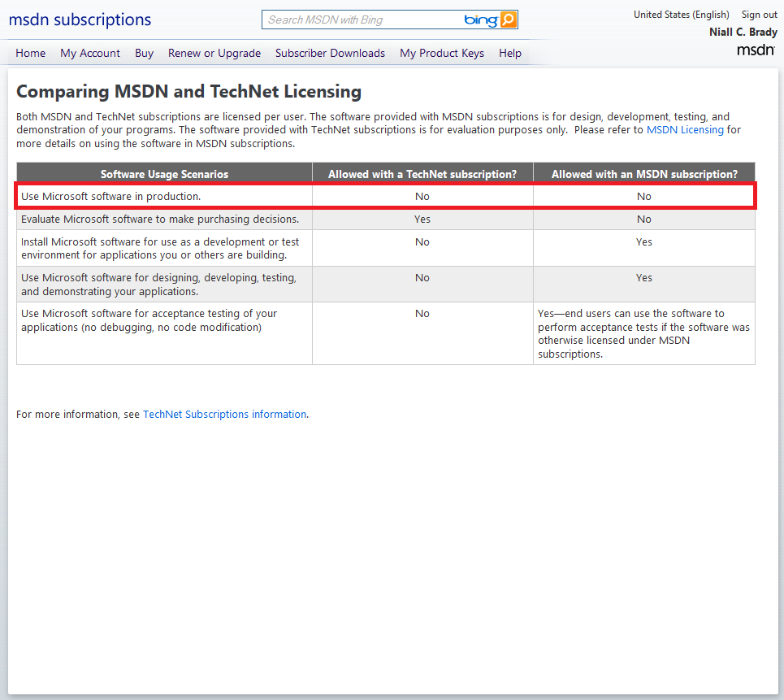The width and height of the screenshot is (784, 700).
Task: Open TechNet Subscriptions information link
Action: pos(224,415)
